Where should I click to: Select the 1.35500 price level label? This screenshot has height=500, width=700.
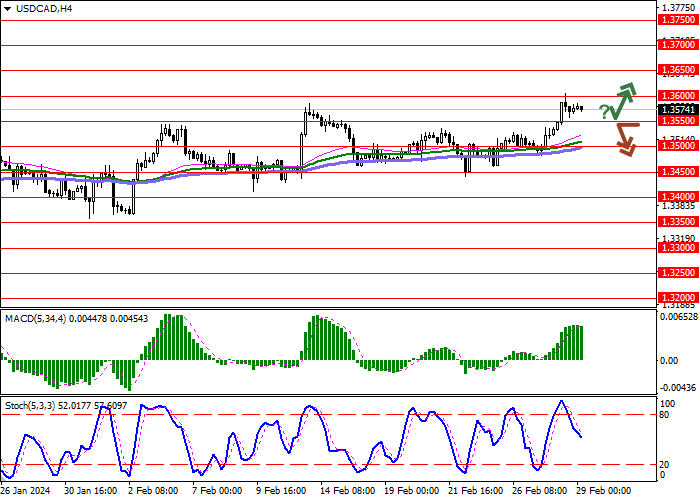[679, 121]
